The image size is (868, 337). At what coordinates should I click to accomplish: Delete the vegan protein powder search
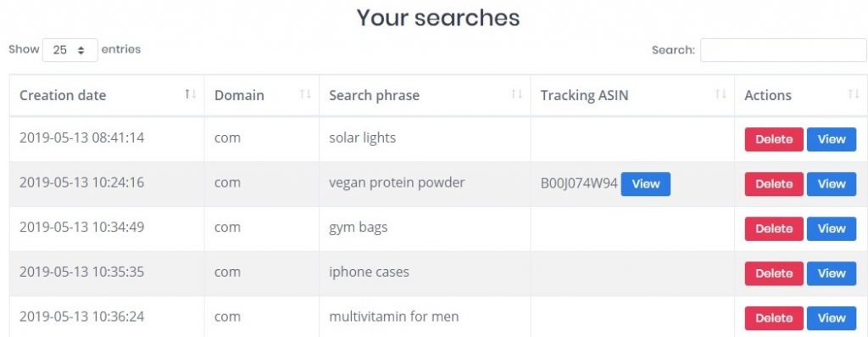[x=774, y=184]
